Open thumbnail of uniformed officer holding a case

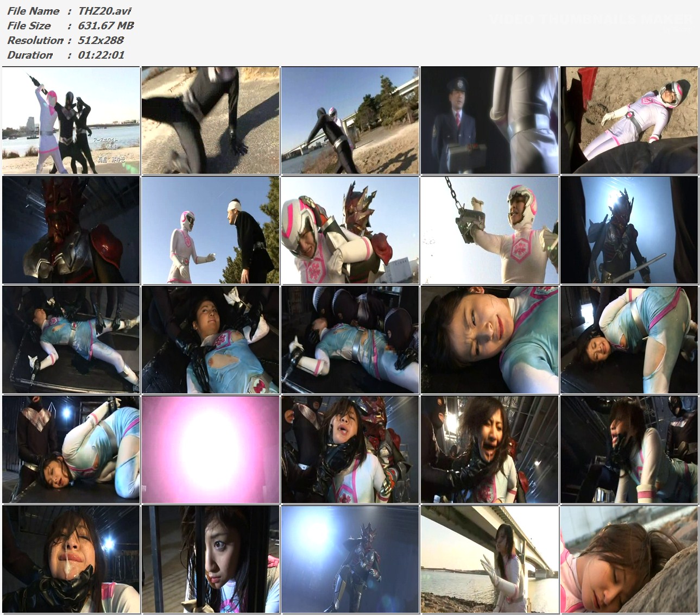tap(490, 121)
